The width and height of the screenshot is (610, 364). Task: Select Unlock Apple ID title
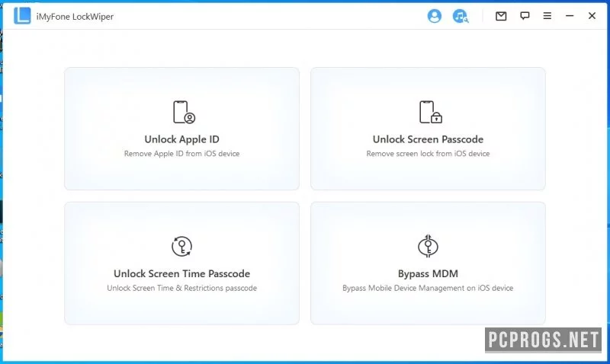pyautogui.click(x=181, y=139)
